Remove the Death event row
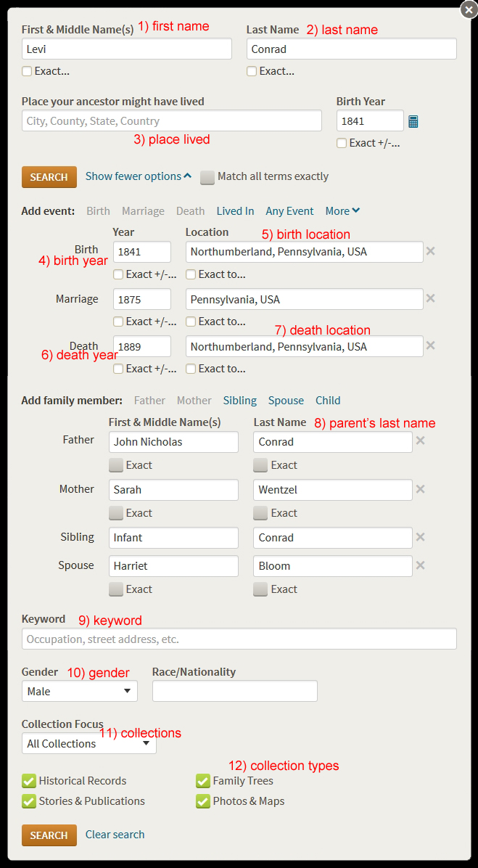The height and width of the screenshot is (868, 478). pyautogui.click(x=430, y=345)
